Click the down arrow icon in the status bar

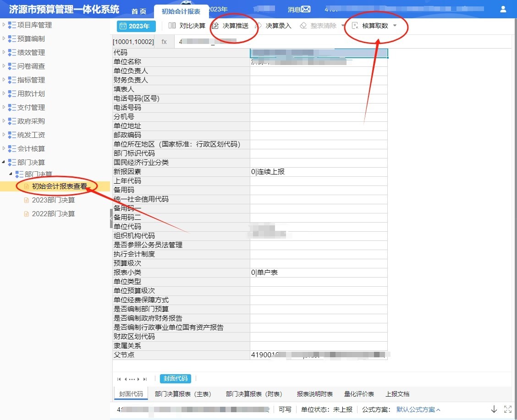(494, 409)
